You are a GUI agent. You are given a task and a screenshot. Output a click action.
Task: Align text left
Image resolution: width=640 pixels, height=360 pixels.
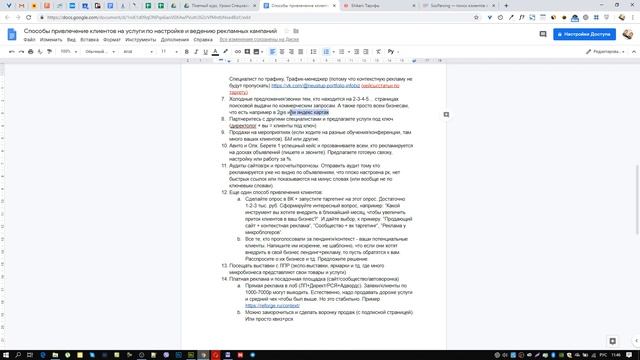[x=272, y=52]
